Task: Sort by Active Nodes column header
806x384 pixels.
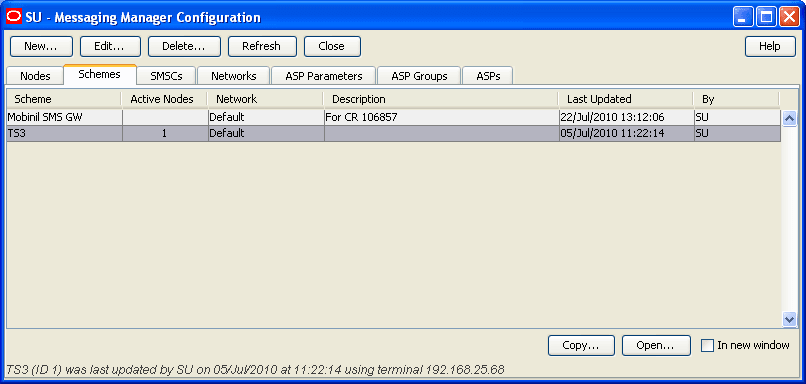Action: point(164,99)
